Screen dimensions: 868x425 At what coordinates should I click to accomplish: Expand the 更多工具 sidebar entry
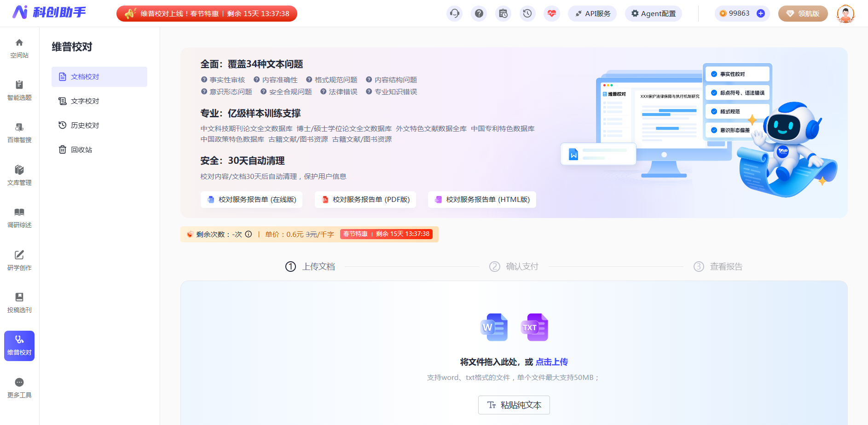click(19, 388)
